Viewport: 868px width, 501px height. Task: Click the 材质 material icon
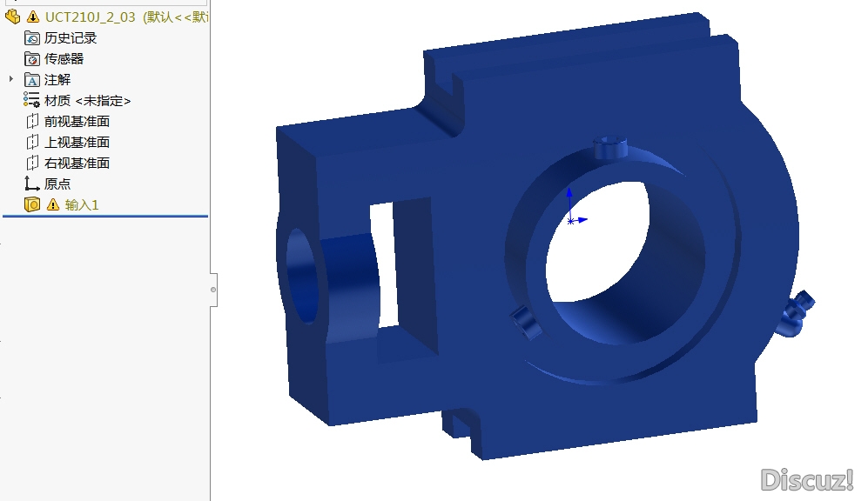[31, 100]
